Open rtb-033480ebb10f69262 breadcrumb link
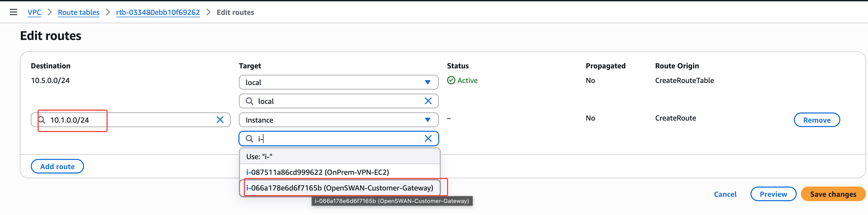Viewport: 868px width, 215px height. point(158,13)
